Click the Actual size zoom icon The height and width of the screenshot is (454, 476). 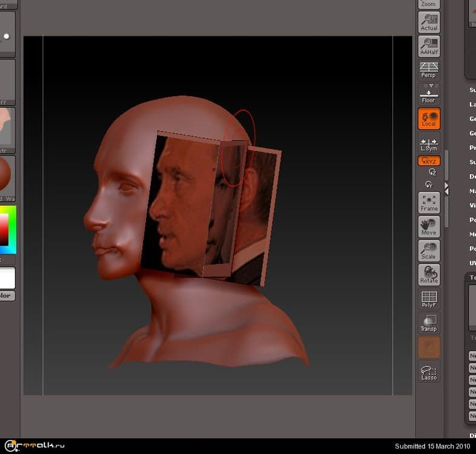click(429, 22)
